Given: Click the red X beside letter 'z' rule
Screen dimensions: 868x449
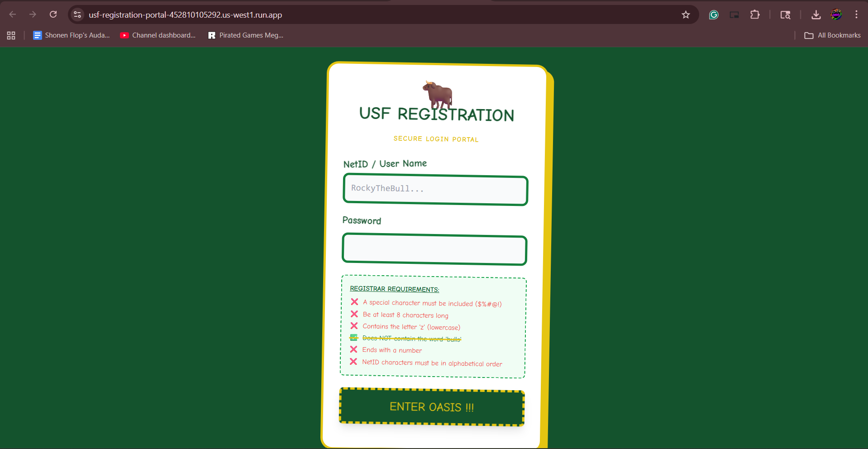Looking at the screenshot, I should pos(354,325).
